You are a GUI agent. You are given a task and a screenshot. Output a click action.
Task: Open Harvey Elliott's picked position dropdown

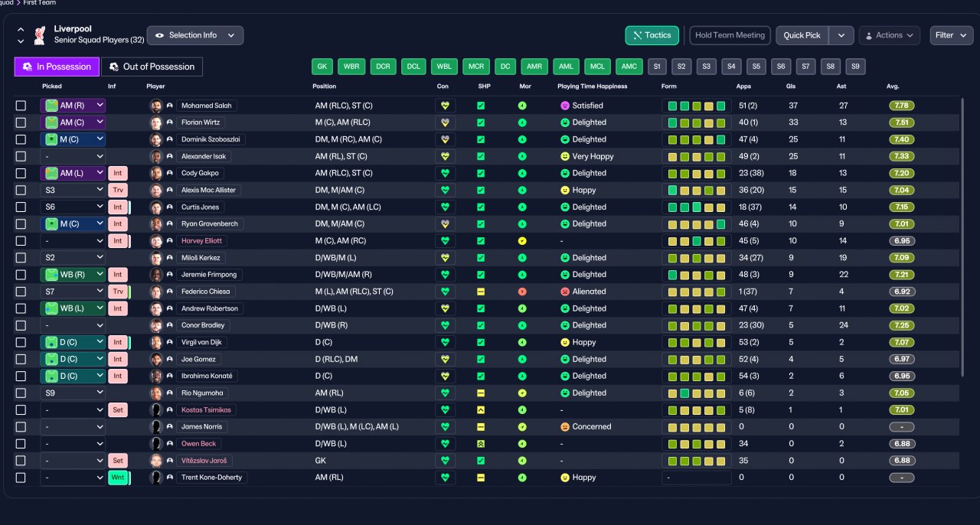(x=73, y=241)
